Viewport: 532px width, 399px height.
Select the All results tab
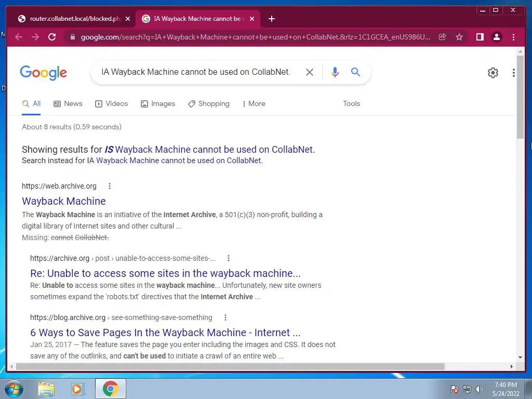pyautogui.click(x=31, y=104)
